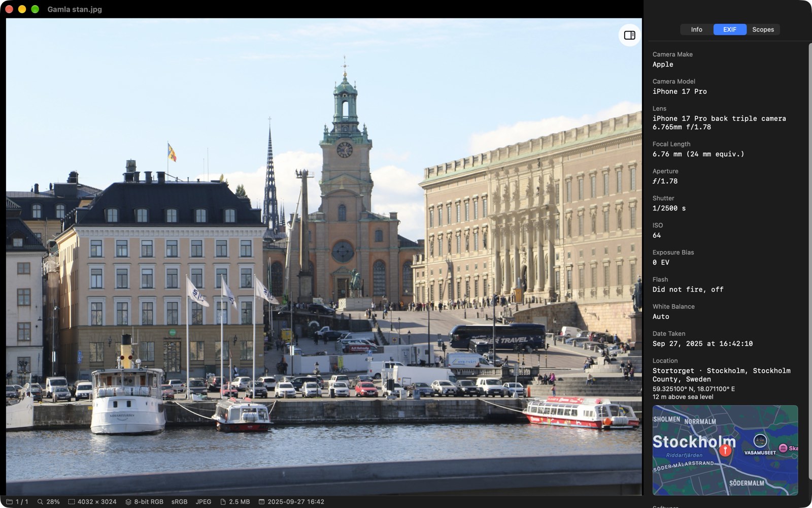Click the layers icon next to 8-bit RGB
The width and height of the screenshot is (812, 508).
point(128,501)
